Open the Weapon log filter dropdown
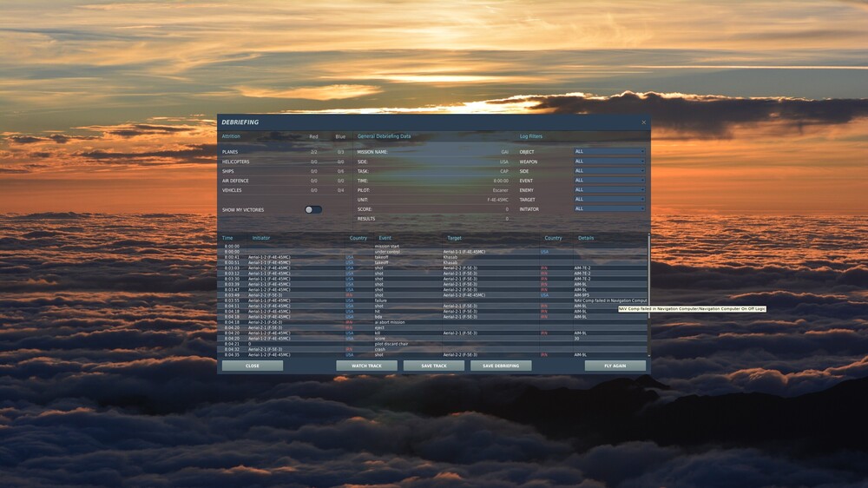Image resolution: width=868 pixels, height=488 pixels. (x=609, y=162)
